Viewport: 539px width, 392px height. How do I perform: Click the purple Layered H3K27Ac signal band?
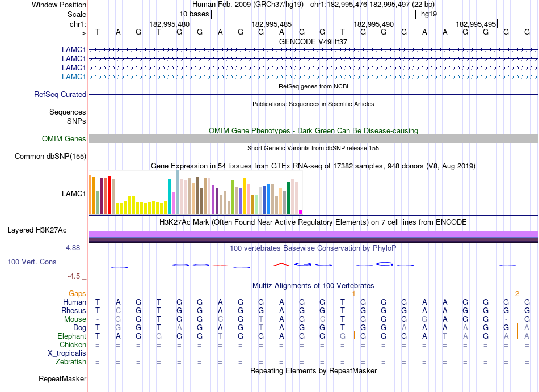313,235
